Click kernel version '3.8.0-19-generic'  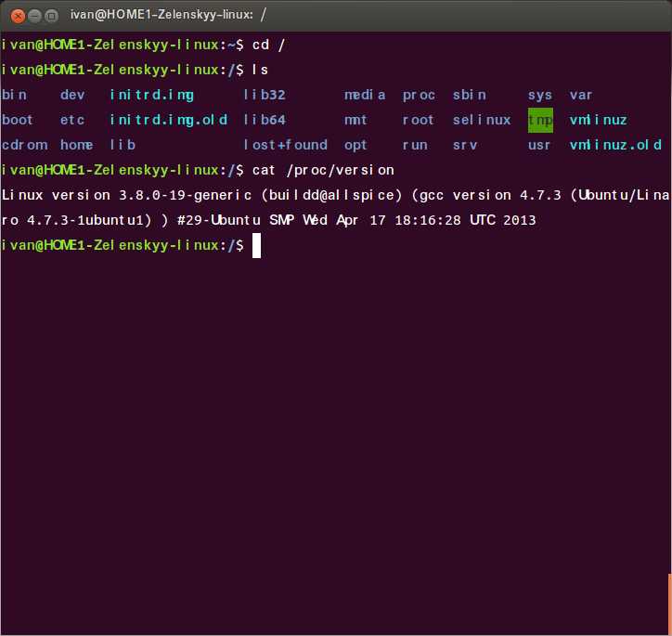185,195
